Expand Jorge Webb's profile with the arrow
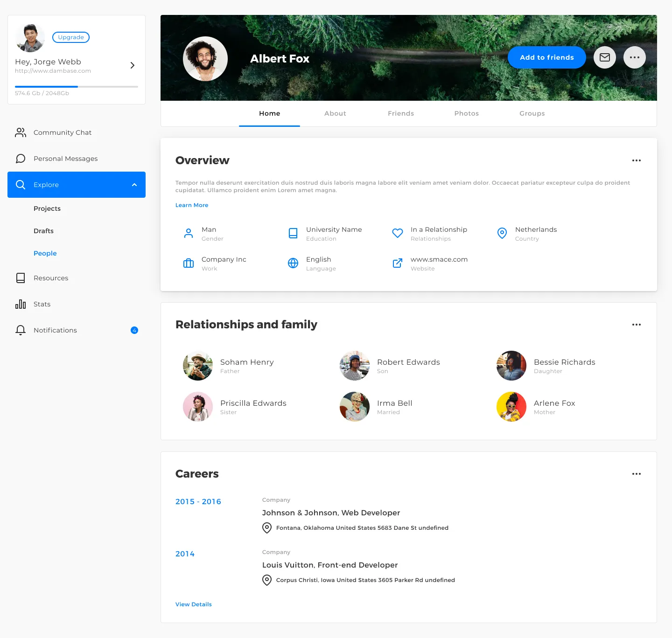Image resolution: width=672 pixels, height=638 pixels. (x=132, y=65)
